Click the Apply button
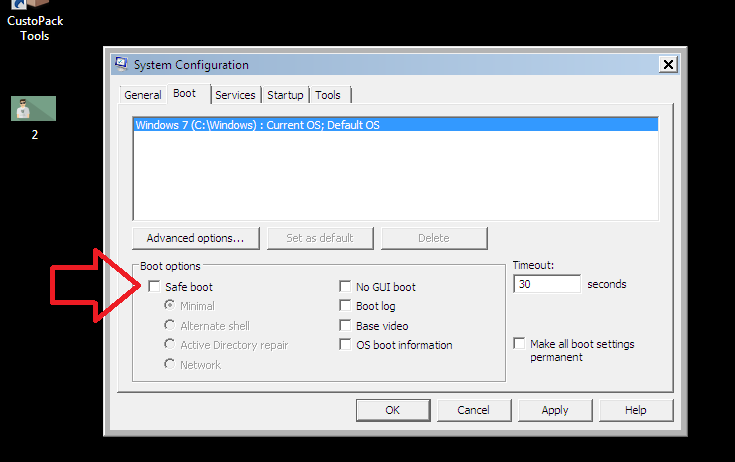Screen dimensions: 735x462 (555, 410)
